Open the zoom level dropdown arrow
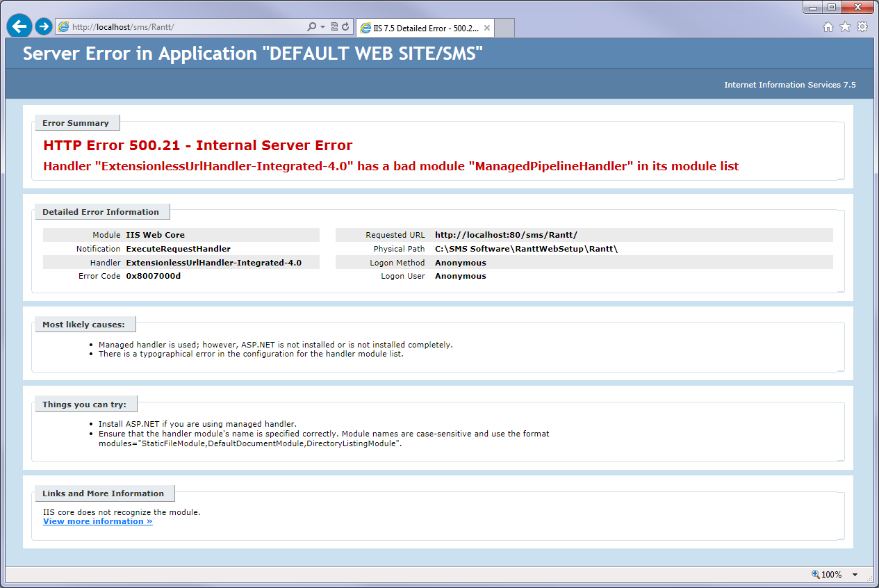The image size is (879, 588). (855, 575)
